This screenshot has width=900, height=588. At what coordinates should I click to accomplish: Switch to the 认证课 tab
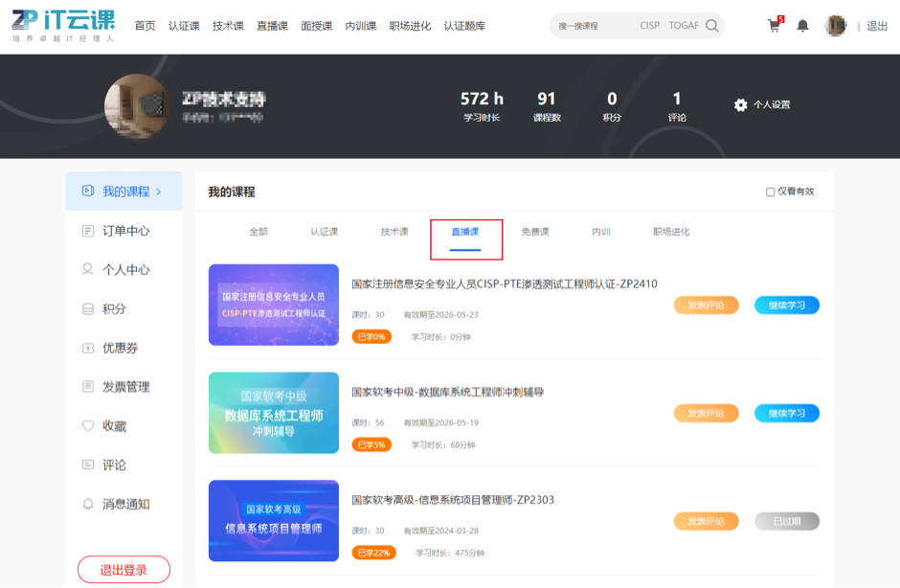324,232
